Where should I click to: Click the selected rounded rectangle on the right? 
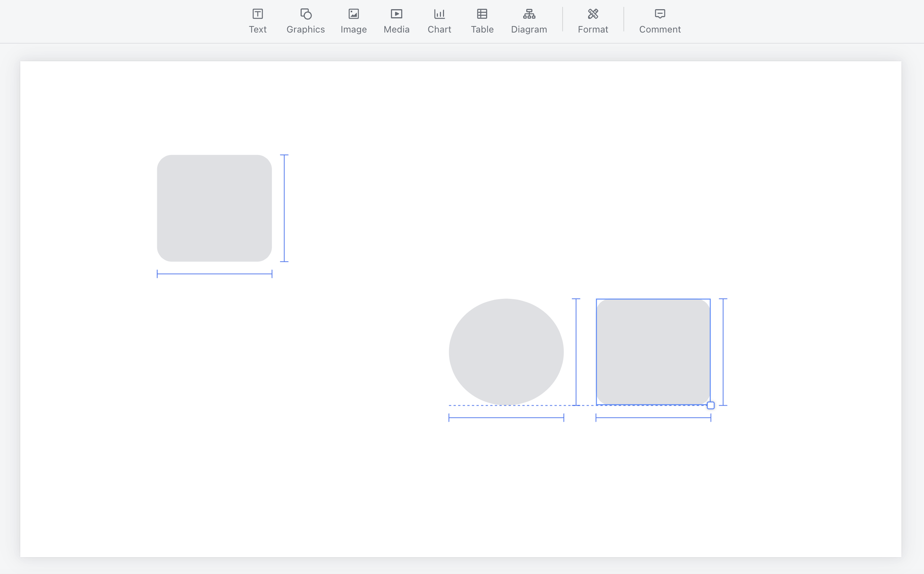[x=653, y=351]
